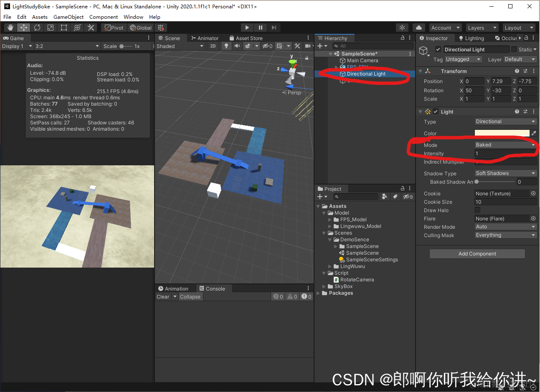Screen dimensions: 540x392
Task: Adjust Game view Scale slider
Action: (125, 46)
